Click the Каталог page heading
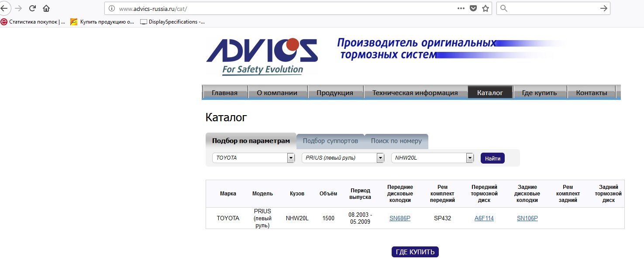644x263 pixels. tap(226, 117)
